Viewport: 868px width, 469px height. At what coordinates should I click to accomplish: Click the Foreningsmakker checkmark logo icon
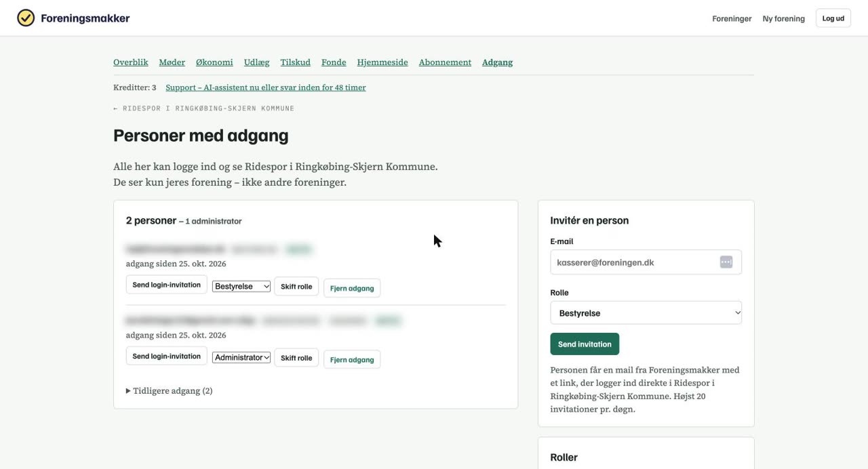26,18
